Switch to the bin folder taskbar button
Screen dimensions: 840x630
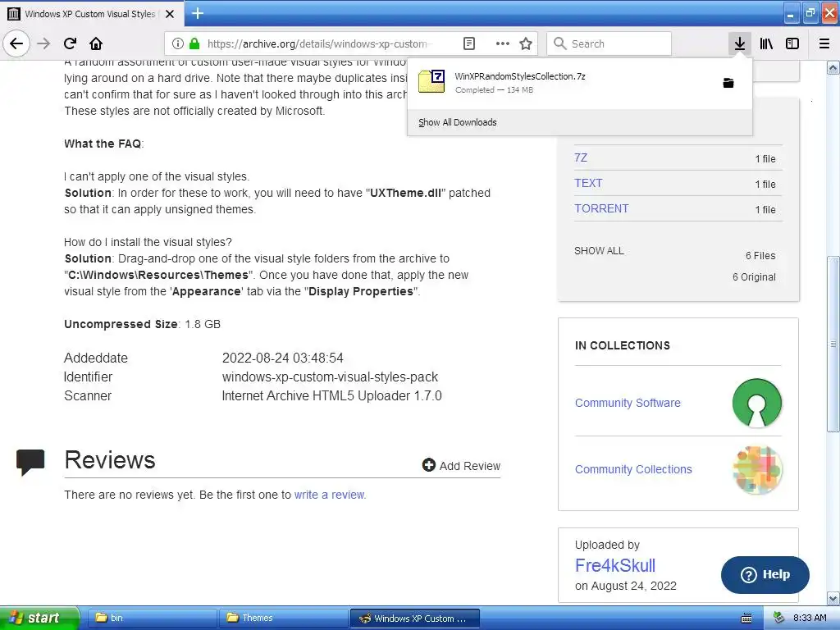click(x=152, y=618)
